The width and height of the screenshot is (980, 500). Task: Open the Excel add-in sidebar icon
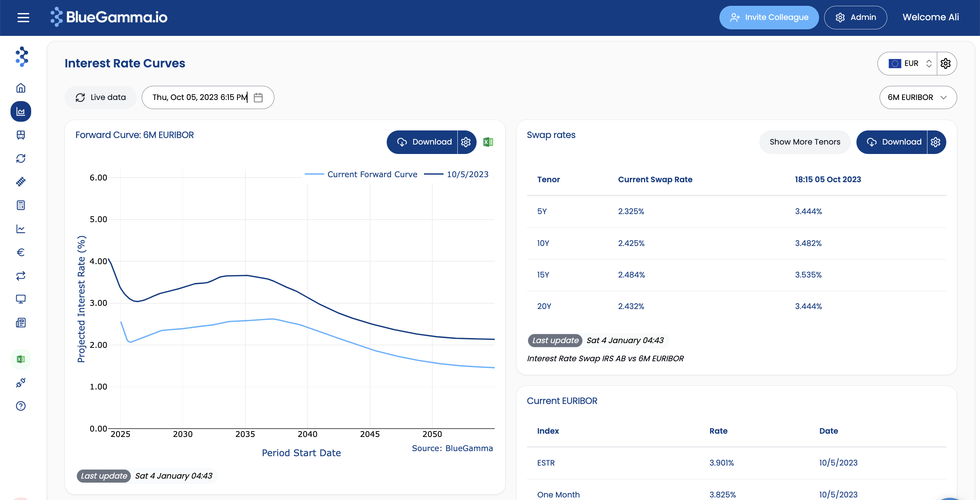tap(21, 359)
